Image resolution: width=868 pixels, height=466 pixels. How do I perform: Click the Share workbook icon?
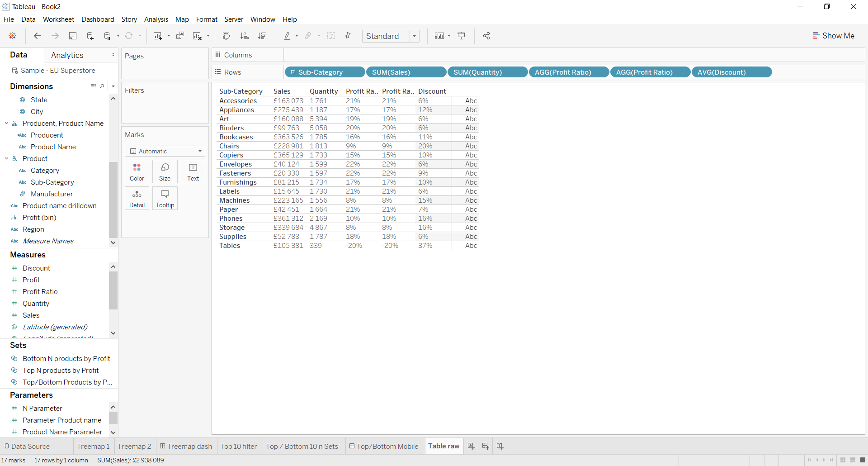pos(486,36)
